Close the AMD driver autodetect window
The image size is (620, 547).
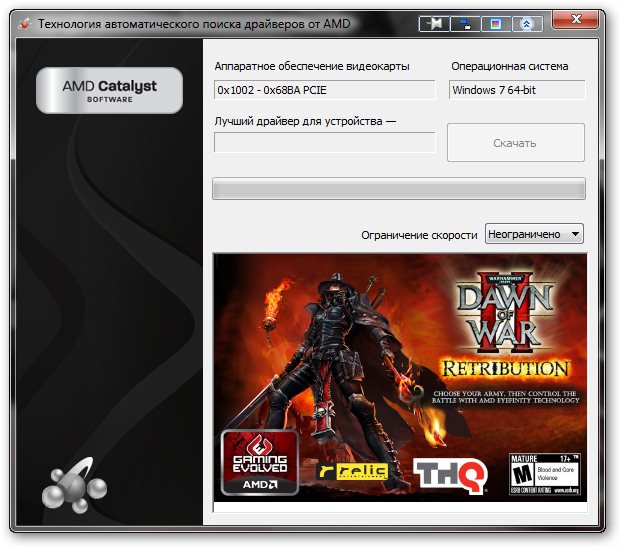(576, 19)
